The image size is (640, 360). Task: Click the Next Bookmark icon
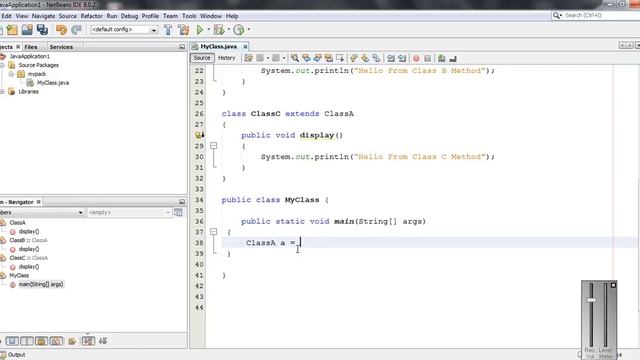365,58
